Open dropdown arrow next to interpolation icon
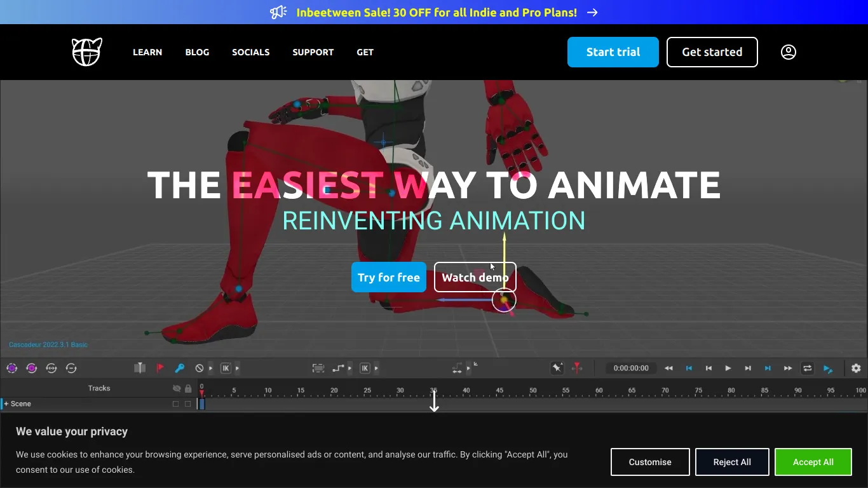The width and height of the screenshot is (868, 488). pos(350,368)
